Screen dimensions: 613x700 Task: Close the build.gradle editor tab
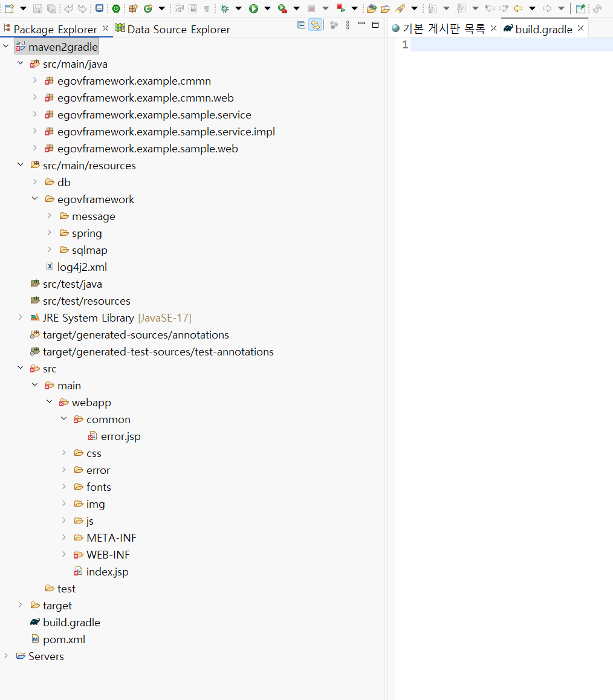coord(580,28)
